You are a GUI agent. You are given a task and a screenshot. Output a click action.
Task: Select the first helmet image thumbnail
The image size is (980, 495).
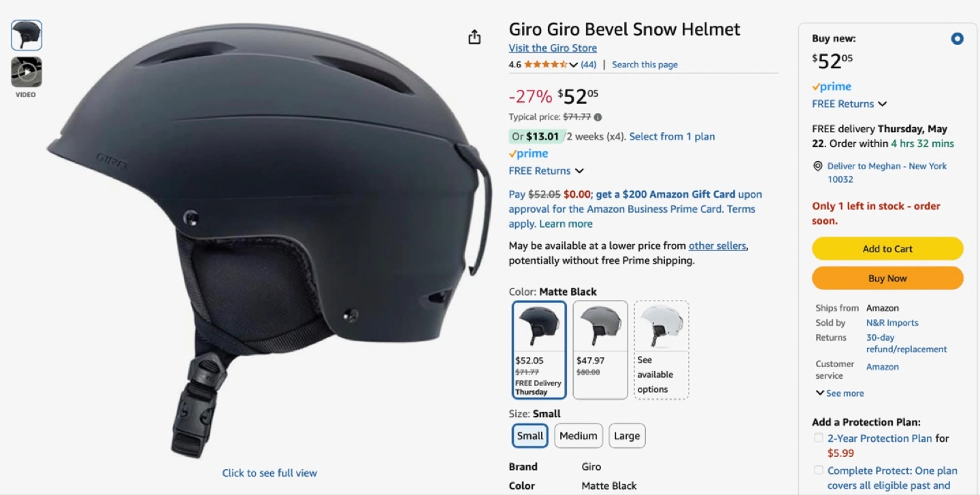pyautogui.click(x=27, y=35)
